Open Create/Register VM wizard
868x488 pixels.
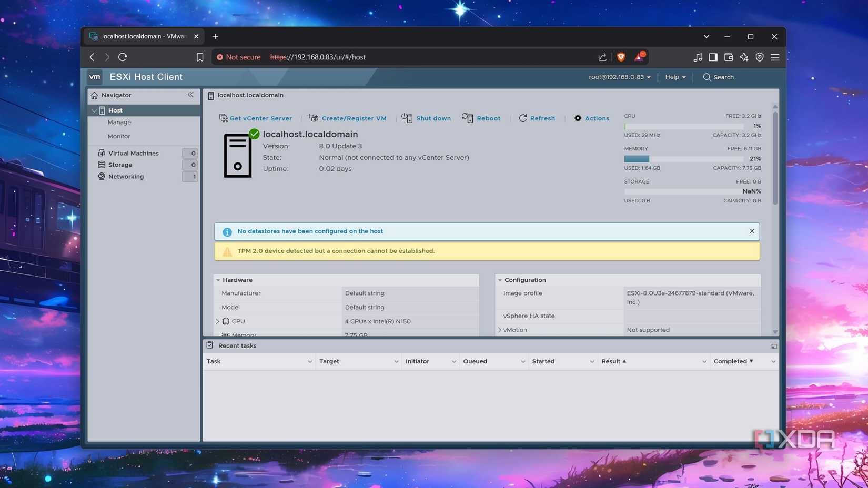347,118
